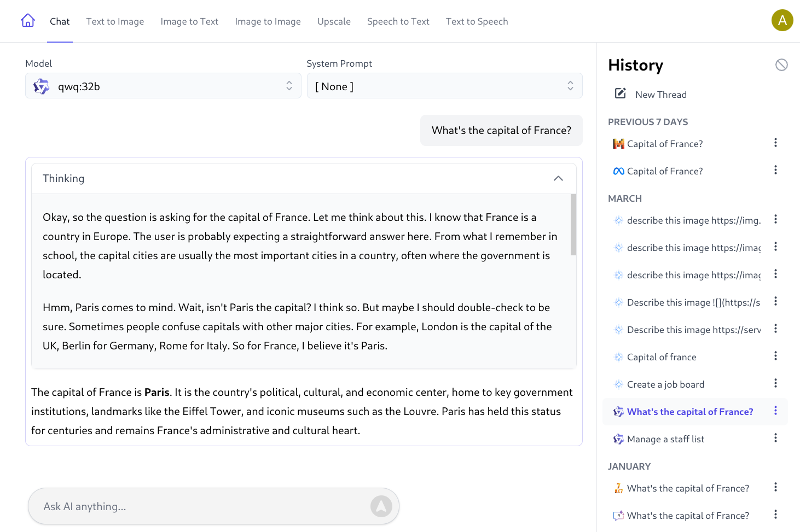Open the Meta-icon Capital of France? thread

[x=664, y=171]
